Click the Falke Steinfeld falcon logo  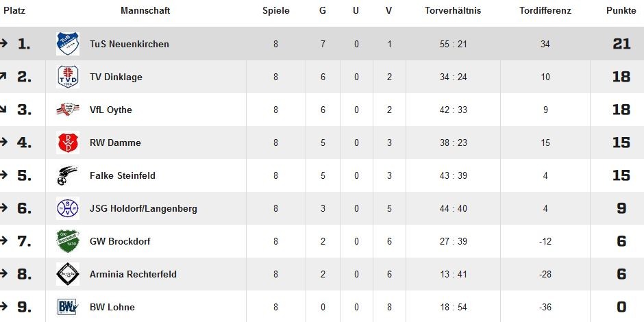[67, 175]
